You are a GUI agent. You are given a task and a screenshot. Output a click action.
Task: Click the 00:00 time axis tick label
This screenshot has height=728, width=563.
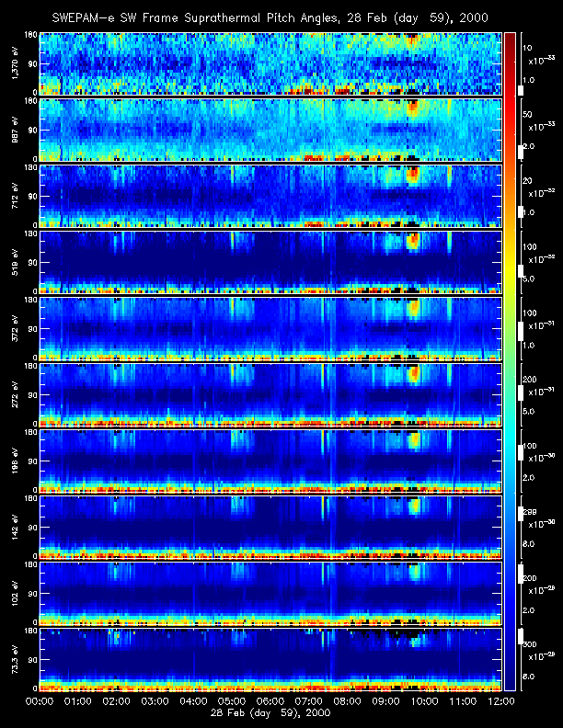point(39,701)
